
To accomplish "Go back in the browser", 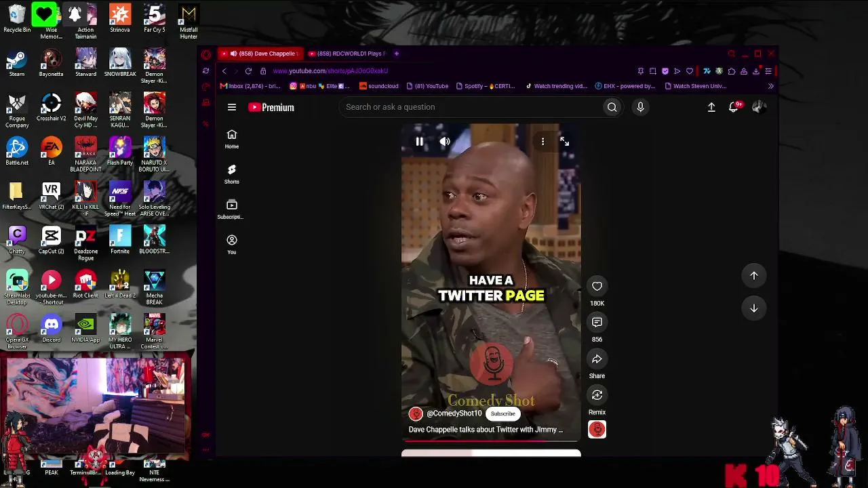I will point(224,71).
